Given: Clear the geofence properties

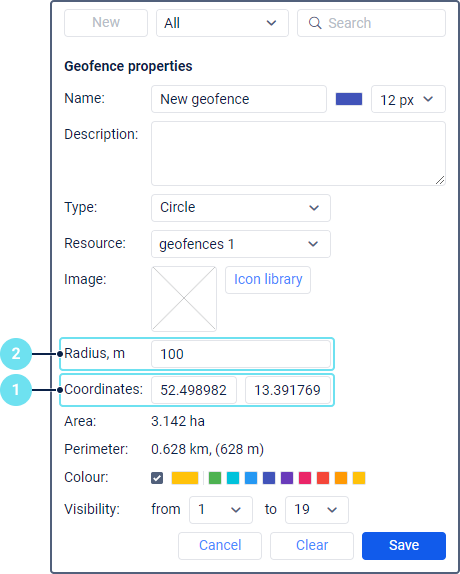Looking at the screenshot, I should (x=312, y=545).
